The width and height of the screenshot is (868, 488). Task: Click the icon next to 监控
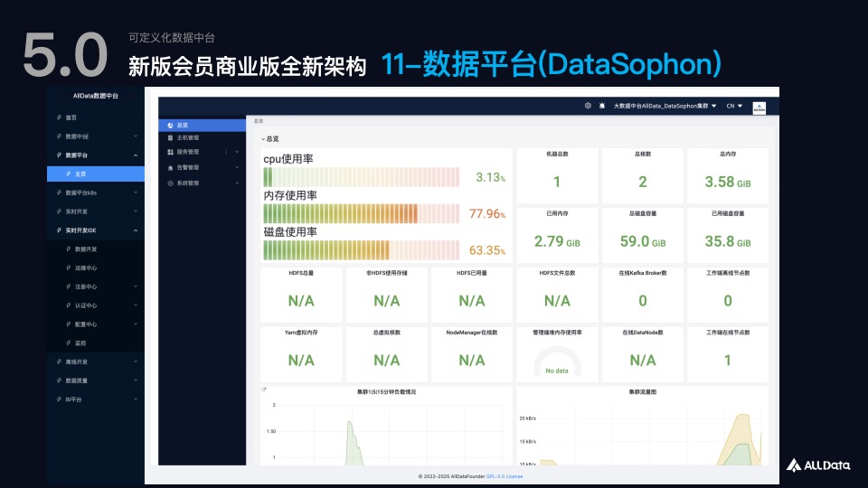[68, 343]
